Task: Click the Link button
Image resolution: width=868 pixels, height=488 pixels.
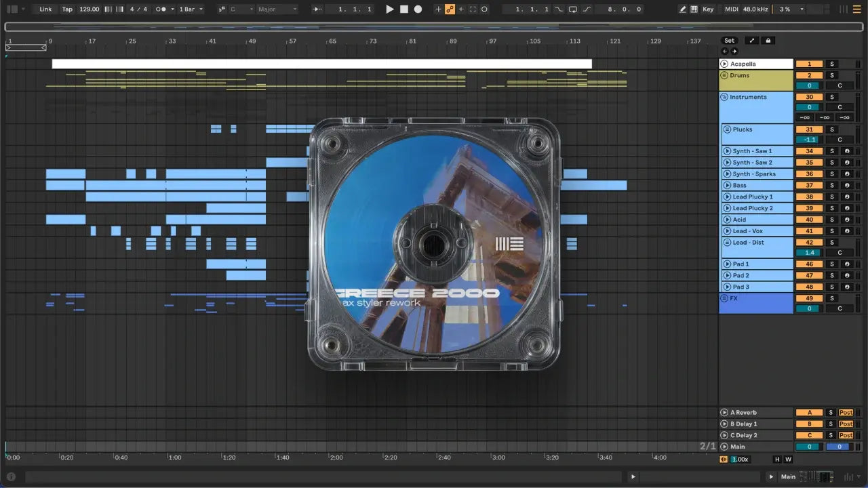Action: point(45,9)
